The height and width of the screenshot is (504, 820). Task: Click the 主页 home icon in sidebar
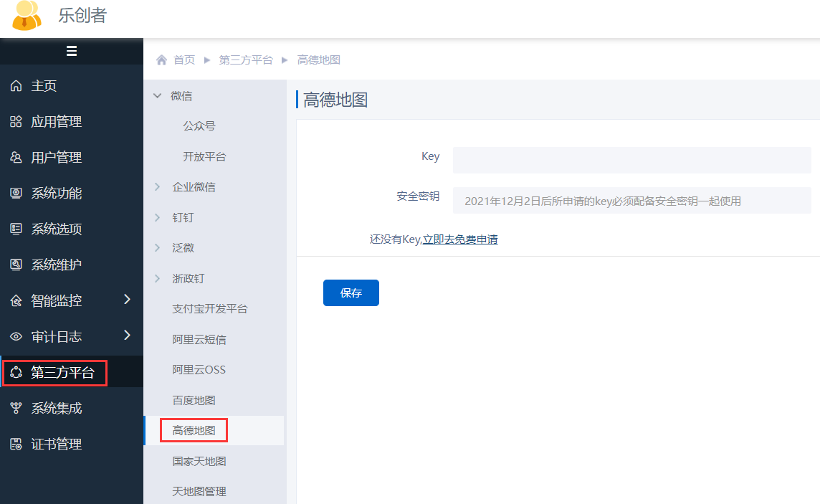click(16, 86)
